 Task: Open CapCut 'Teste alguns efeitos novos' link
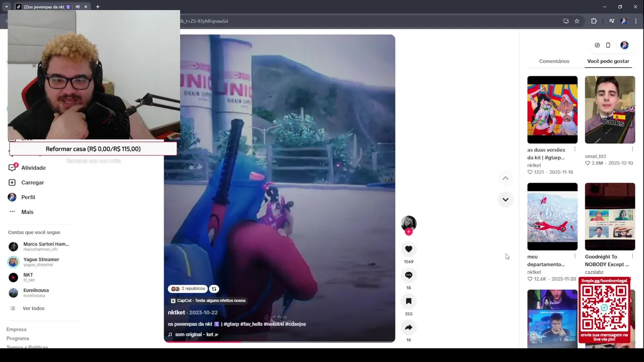208,301
